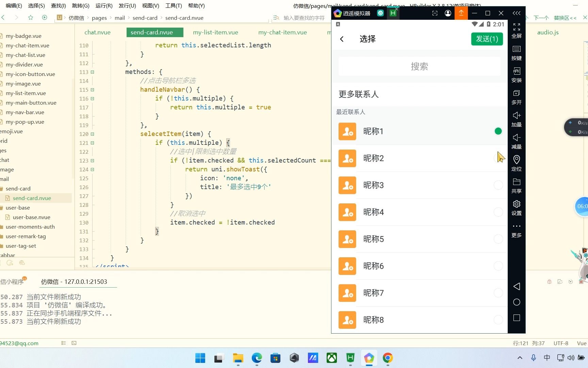
Task: Open the 工具(T) menu
Action: (x=174, y=5)
